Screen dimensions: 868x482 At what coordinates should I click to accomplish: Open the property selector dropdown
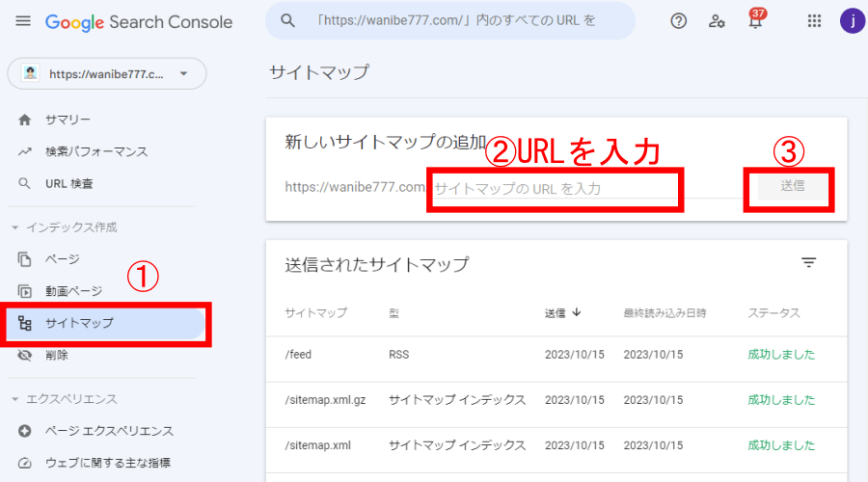tap(106, 73)
